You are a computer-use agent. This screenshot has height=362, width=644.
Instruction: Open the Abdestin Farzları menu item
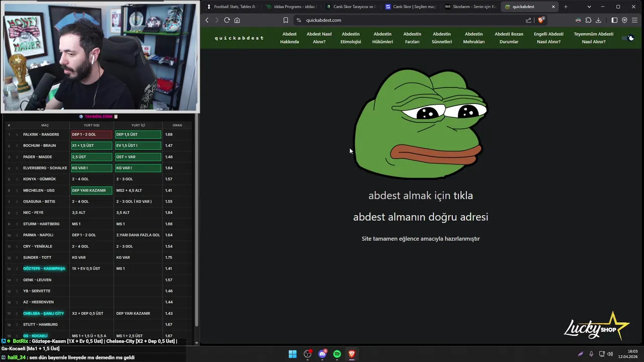412,38
